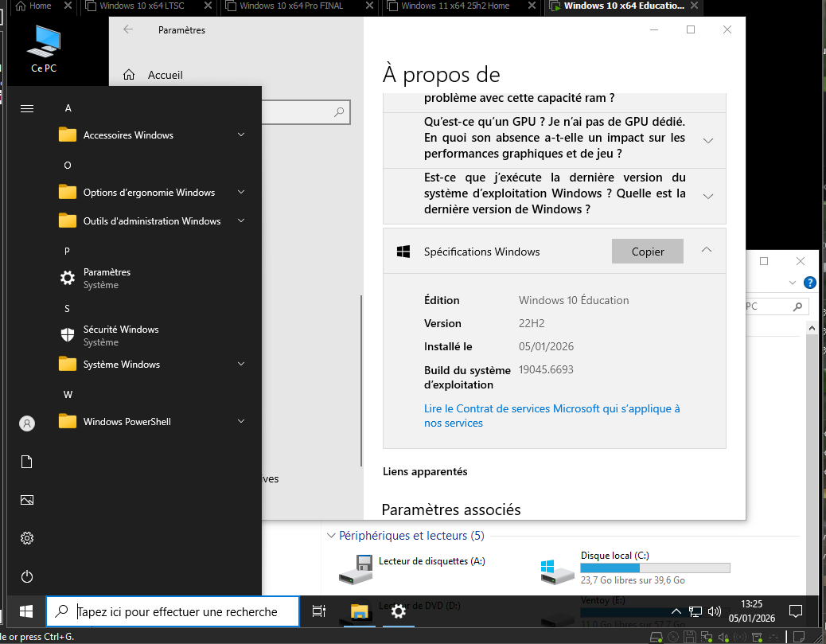The image size is (826, 644).
Task: Expand Système Windows chevron
Action: pos(241,364)
